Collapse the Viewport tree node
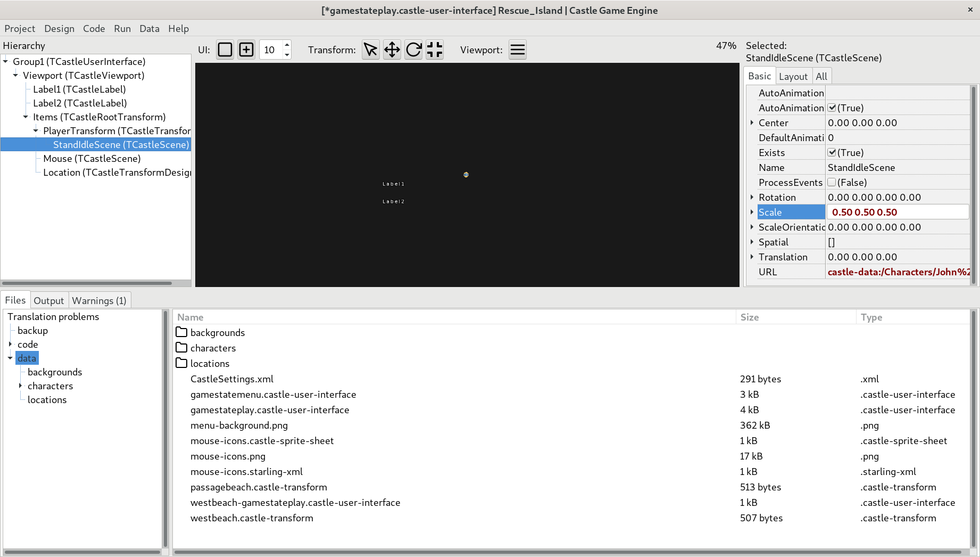The width and height of the screenshot is (980, 557). pyautogui.click(x=15, y=75)
